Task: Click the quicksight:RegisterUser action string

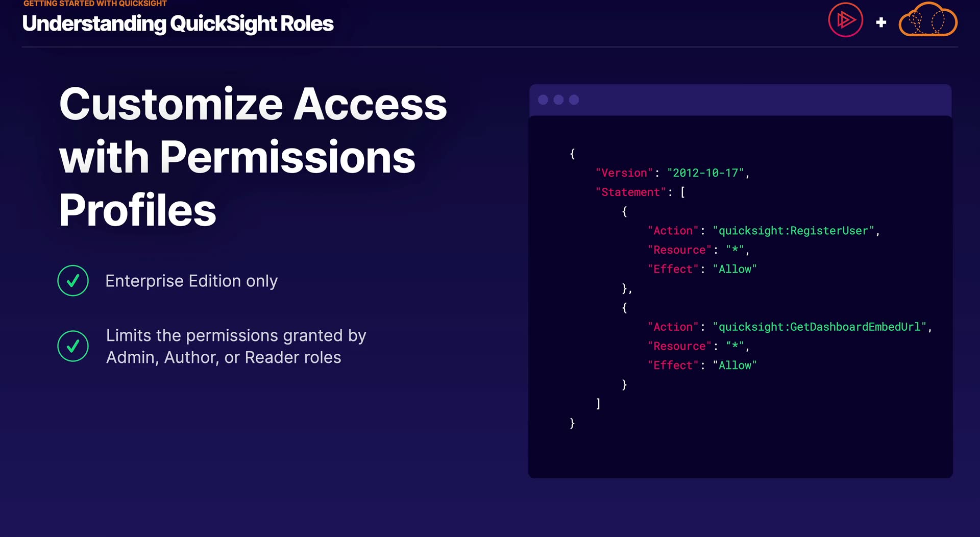Action: point(793,231)
